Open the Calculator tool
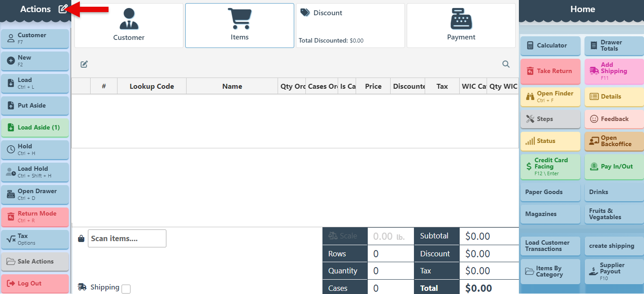 point(550,46)
